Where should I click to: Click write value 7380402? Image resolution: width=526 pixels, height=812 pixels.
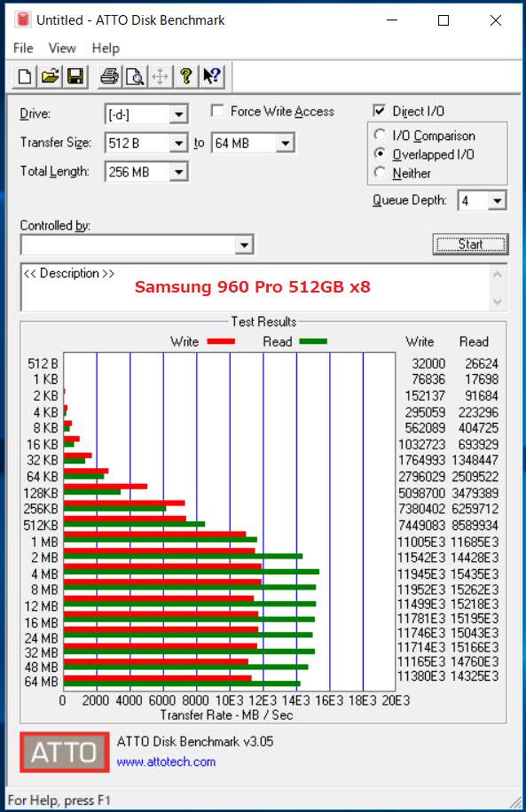(422, 509)
